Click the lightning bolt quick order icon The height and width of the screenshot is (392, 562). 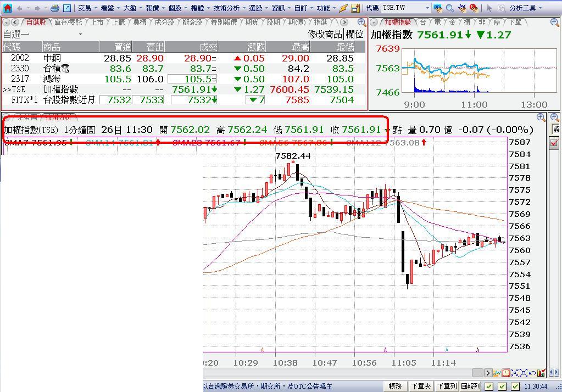tap(343, 8)
